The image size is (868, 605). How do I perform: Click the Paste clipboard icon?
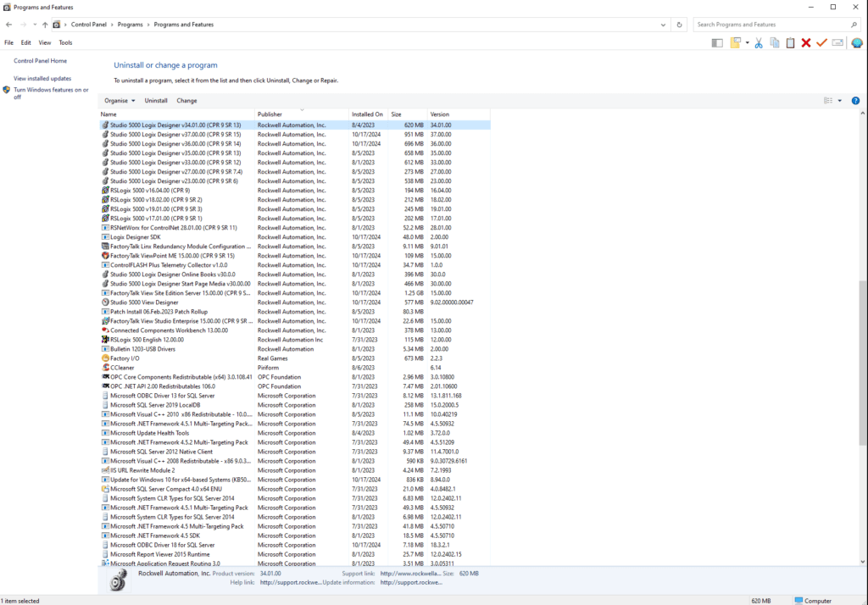click(790, 42)
